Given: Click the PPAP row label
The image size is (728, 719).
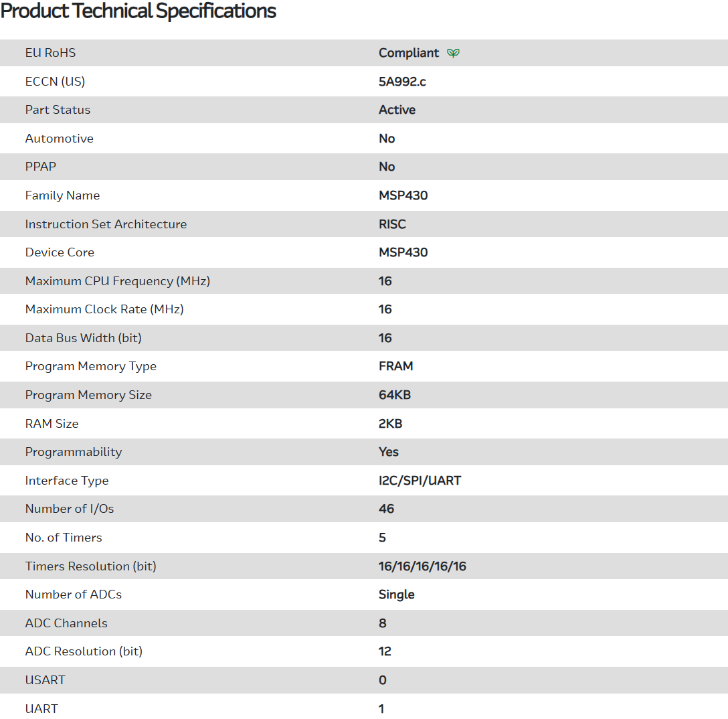Looking at the screenshot, I should [x=41, y=167].
